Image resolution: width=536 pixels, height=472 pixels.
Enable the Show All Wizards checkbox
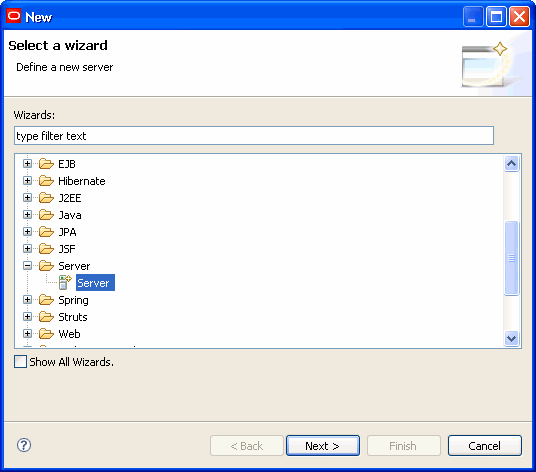tap(21, 362)
